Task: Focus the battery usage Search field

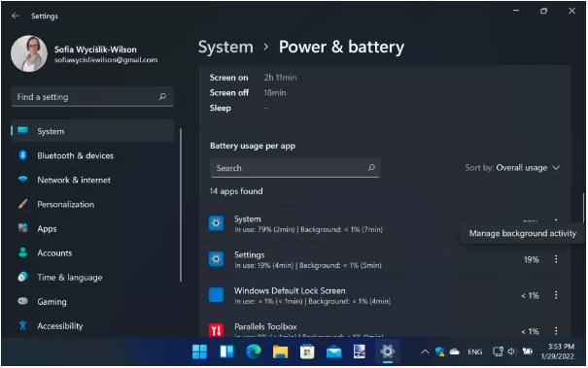Action: point(294,168)
